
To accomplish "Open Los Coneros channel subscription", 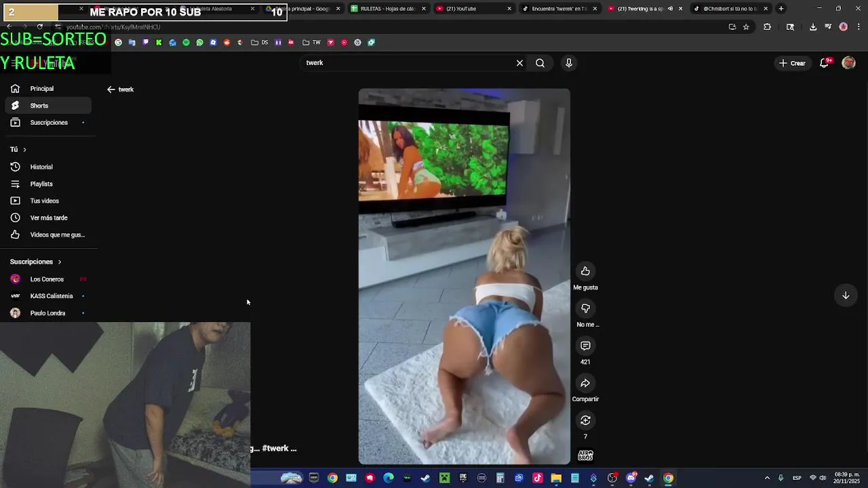I will click(47, 279).
